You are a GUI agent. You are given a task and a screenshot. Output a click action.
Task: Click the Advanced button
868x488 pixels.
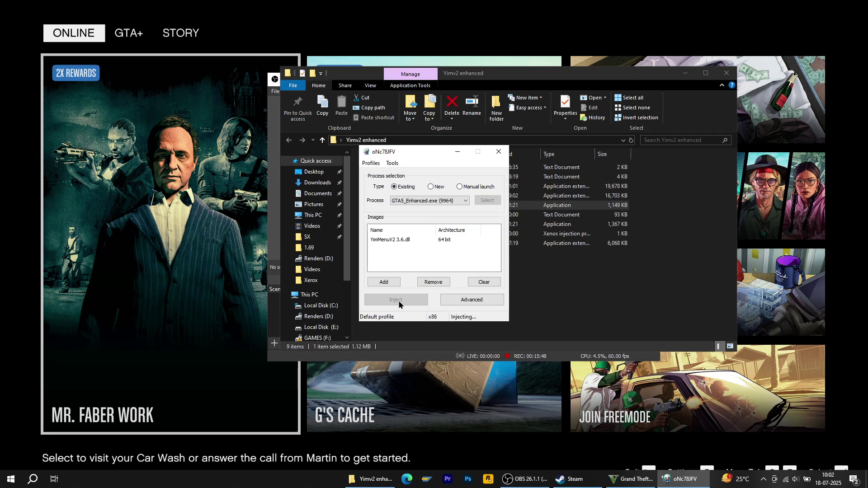472,300
